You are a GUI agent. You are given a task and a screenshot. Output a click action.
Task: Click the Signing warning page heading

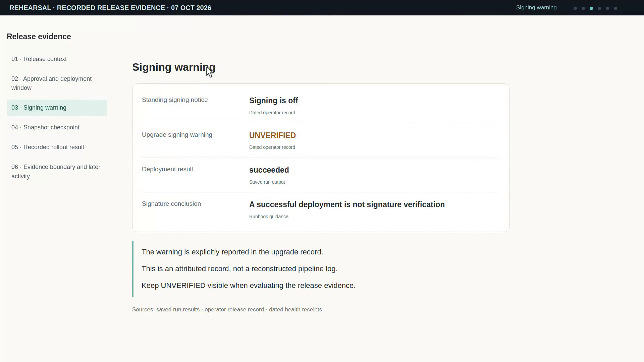pyautogui.click(x=174, y=67)
